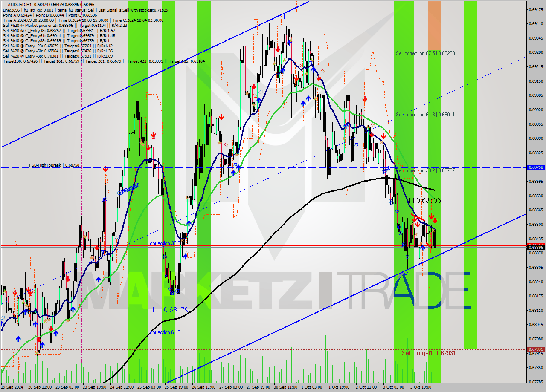The width and height of the screenshot is (546, 392).
Task: Click 'Sell correction 87.5 | 0.69289' label
Action: click(x=425, y=53)
